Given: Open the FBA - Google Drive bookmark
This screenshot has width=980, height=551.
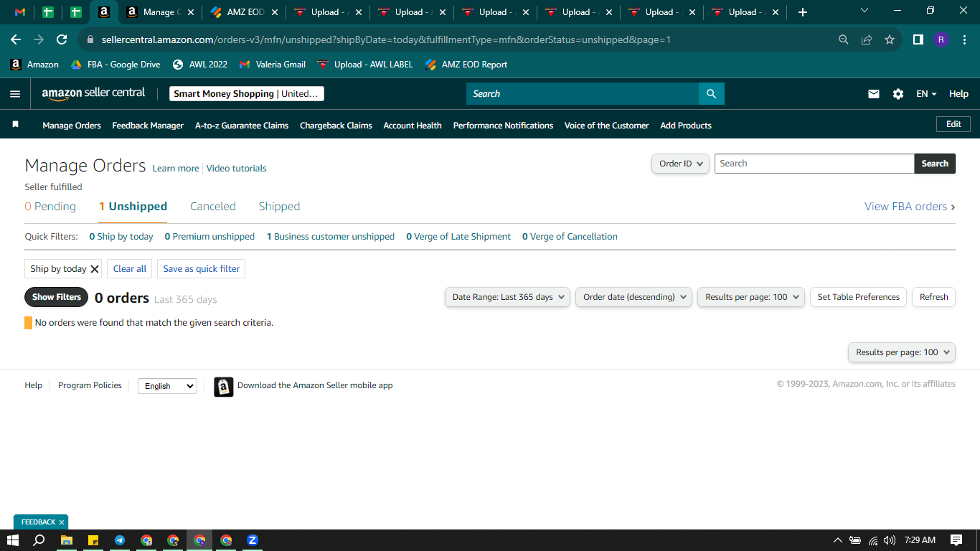Looking at the screenshot, I should tap(116, 65).
